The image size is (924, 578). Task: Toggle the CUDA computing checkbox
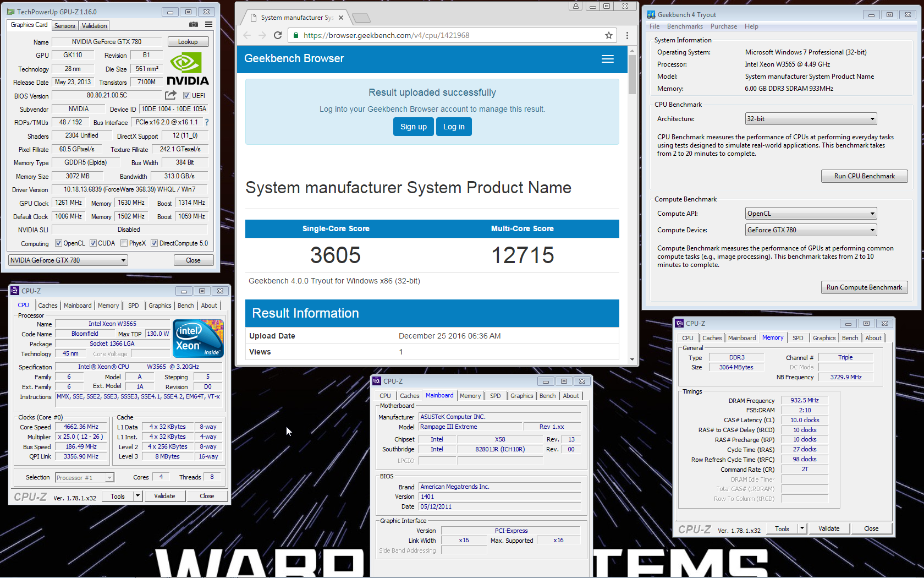[x=93, y=243]
